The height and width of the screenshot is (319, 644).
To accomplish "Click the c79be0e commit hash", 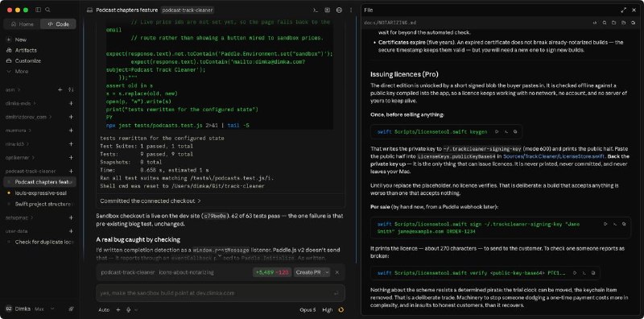I will click(216, 216).
